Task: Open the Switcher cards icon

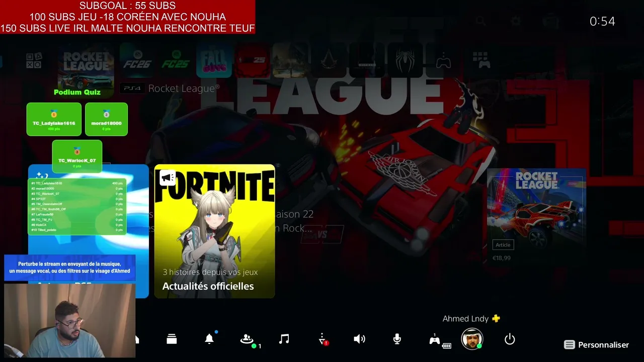Action: point(172,339)
